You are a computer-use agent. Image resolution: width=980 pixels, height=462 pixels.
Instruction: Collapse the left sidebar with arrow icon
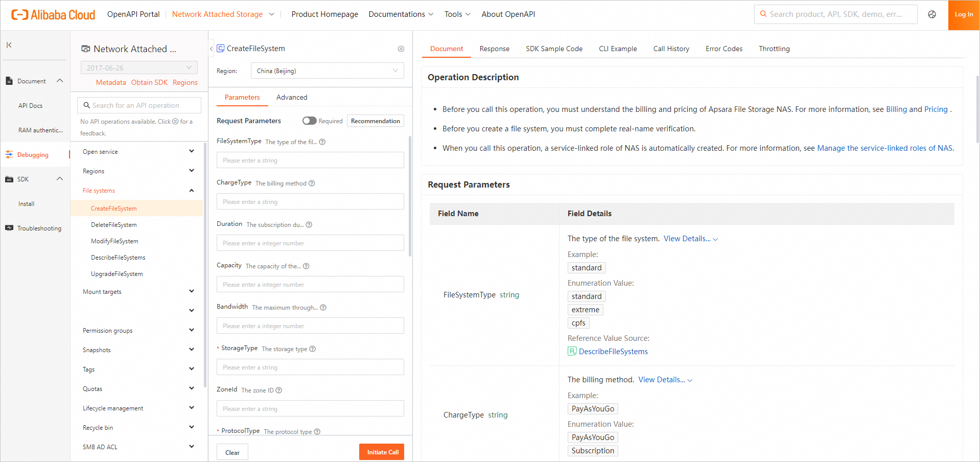pos(9,45)
